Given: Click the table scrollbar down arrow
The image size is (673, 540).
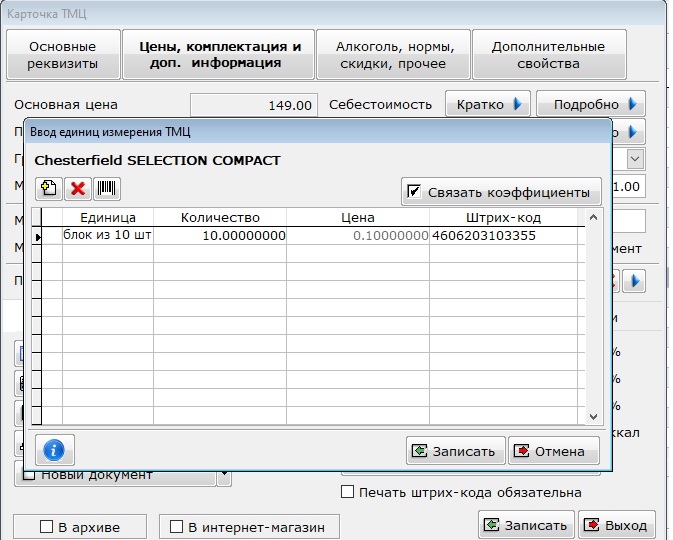Looking at the screenshot, I should pyautogui.click(x=594, y=416).
